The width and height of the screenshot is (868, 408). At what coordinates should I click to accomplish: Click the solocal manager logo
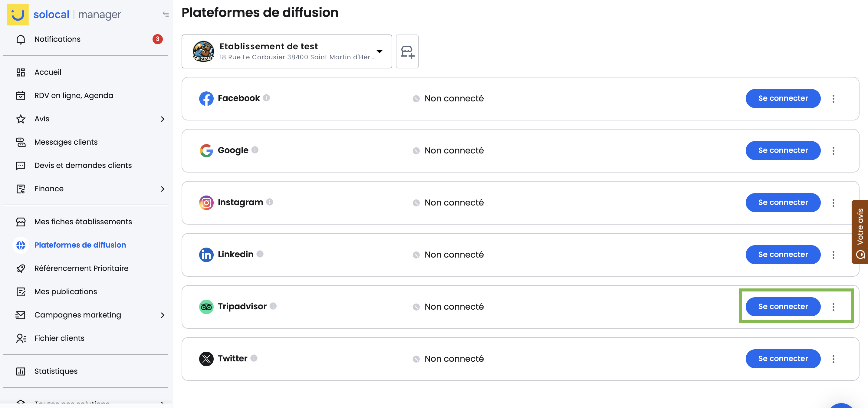point(64,15)
